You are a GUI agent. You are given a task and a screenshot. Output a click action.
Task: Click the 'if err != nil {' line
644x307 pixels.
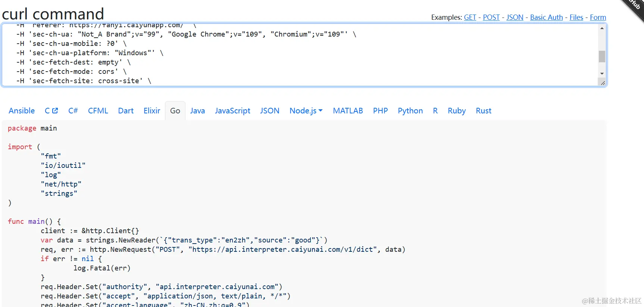tap(71, 259)
